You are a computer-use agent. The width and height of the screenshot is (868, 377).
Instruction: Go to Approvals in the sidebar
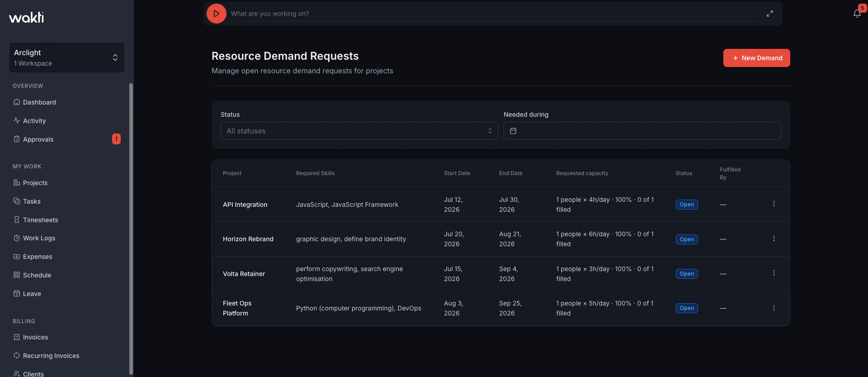(x=38, y=139)
